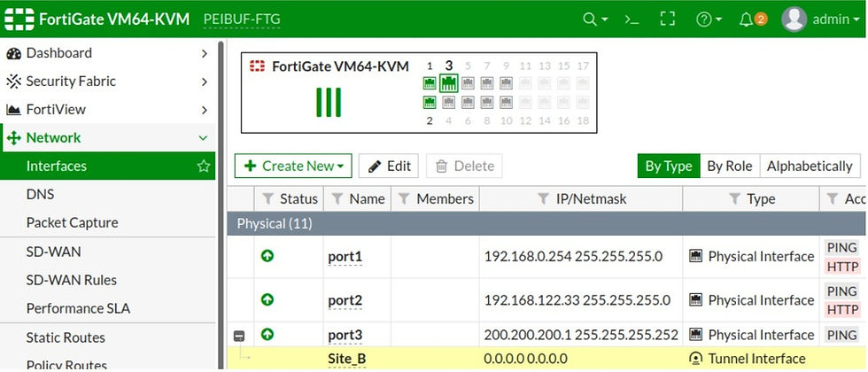Click port 3 in faceplate diagram

[x=449, y=83]
